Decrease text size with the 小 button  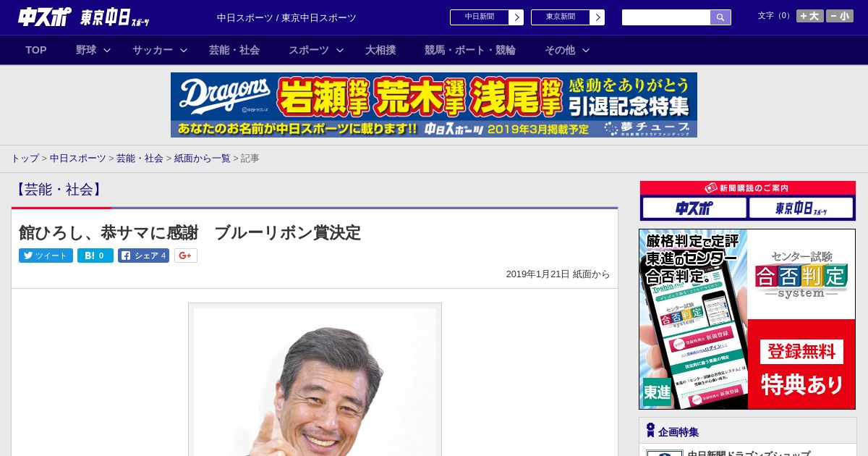[840, 16]
